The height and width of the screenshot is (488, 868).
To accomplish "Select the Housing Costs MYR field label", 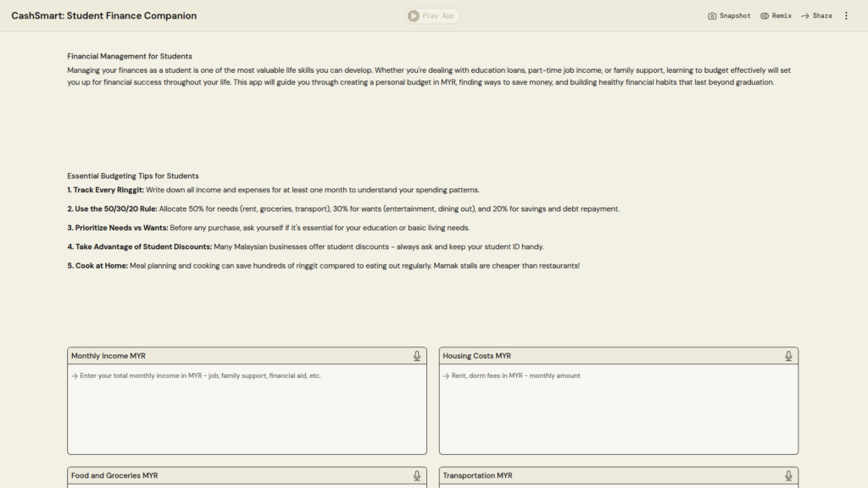I will point(476,356).
